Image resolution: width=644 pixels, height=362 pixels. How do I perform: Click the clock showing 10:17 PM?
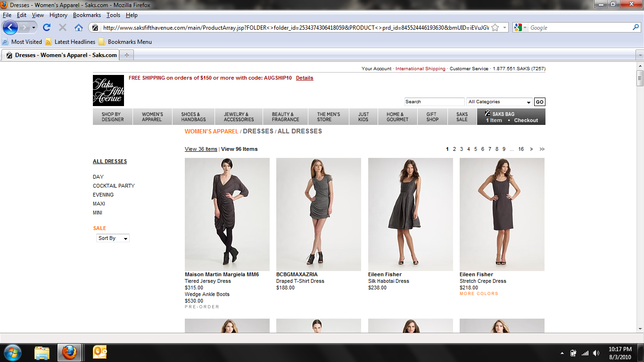pos(619,349)
